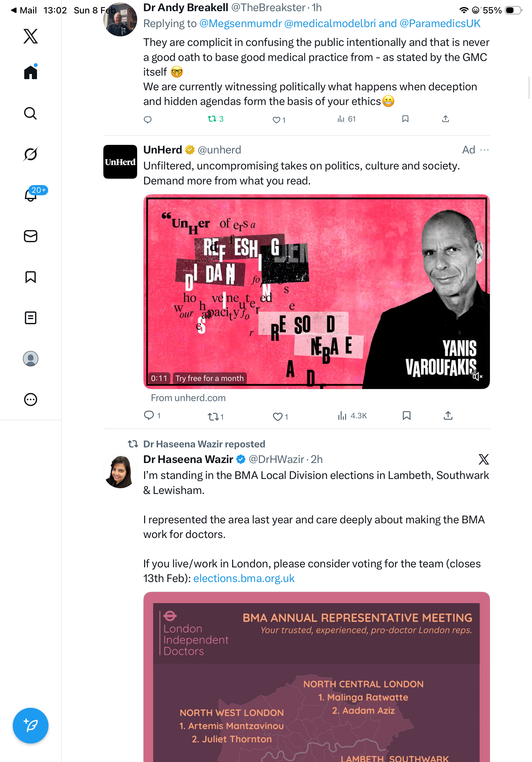Open Bookmarks icon in left sidebar
This screenshot has height=762, width=532.
pyautogui.click(x=31, y=277)
